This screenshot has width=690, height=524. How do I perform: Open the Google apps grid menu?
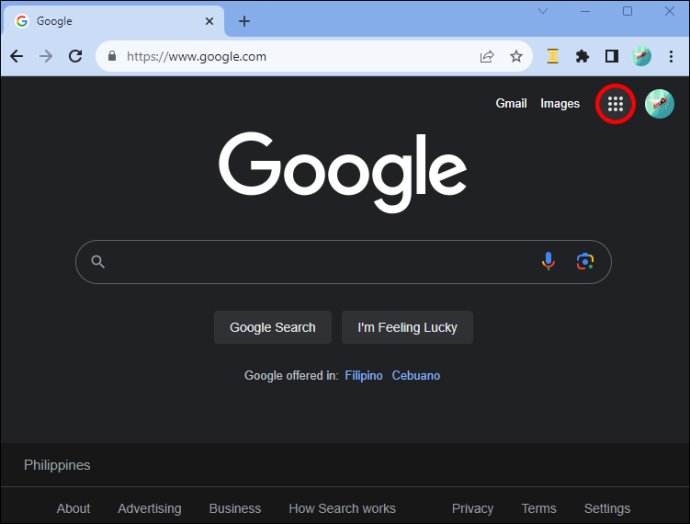(x=615, y=104)
